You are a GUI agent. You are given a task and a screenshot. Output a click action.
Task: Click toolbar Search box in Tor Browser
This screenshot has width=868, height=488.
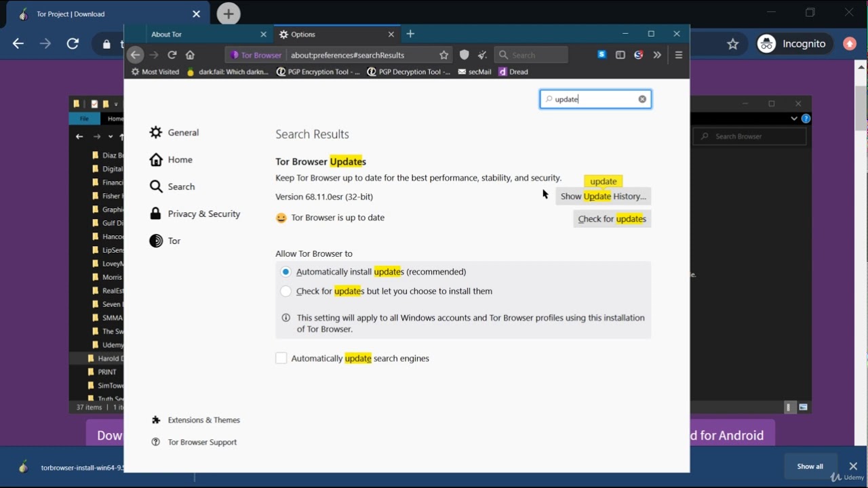tap(531, 55)
